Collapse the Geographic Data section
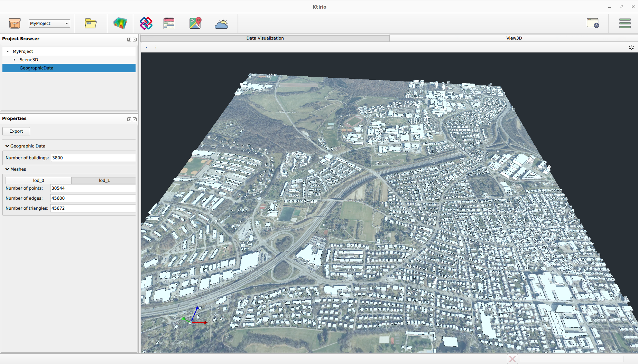This screenshot has width=638, height=364. 7,146
